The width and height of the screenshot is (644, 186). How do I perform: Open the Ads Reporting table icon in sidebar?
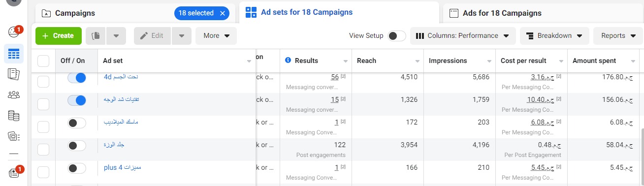[x=14, y=53]
